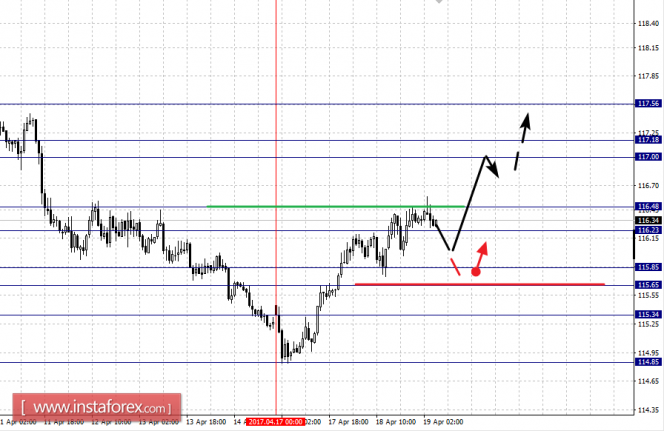Select the 115.34 level price tag
Image resolution: width=664 pixels, height=431 pixels.
[x=648, y=315]
